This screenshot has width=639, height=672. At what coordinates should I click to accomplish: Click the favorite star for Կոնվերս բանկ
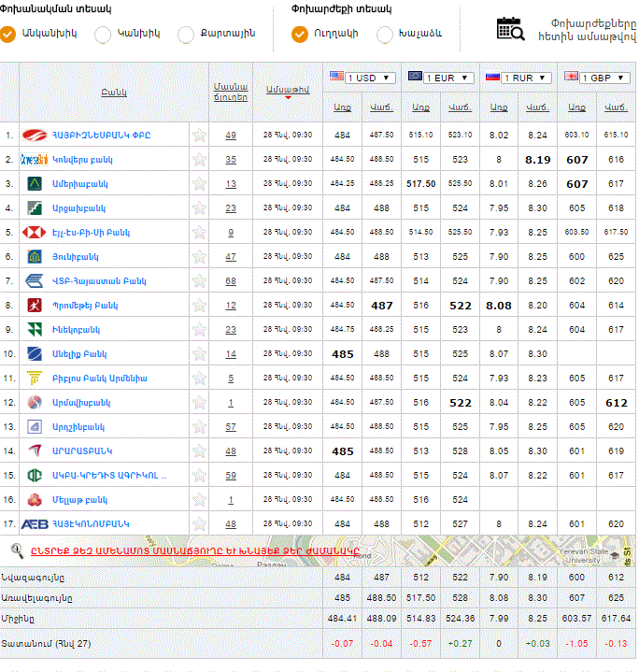point(199,160)
